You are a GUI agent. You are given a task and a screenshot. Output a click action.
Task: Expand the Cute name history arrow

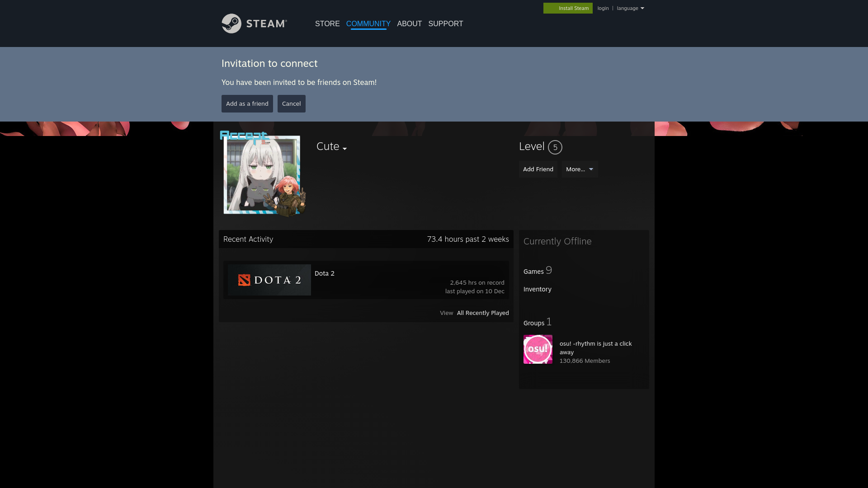click(344, 149)
